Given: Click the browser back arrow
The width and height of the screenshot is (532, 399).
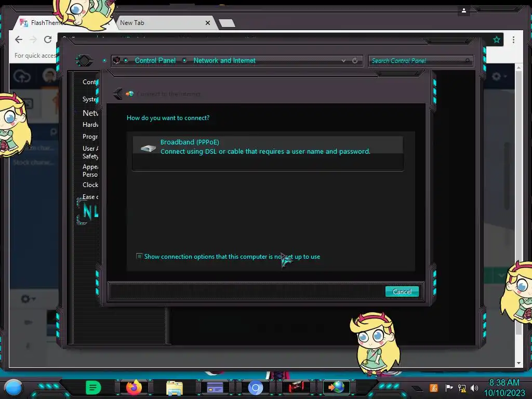Looking at the screenshot, I should pos(19,39).
